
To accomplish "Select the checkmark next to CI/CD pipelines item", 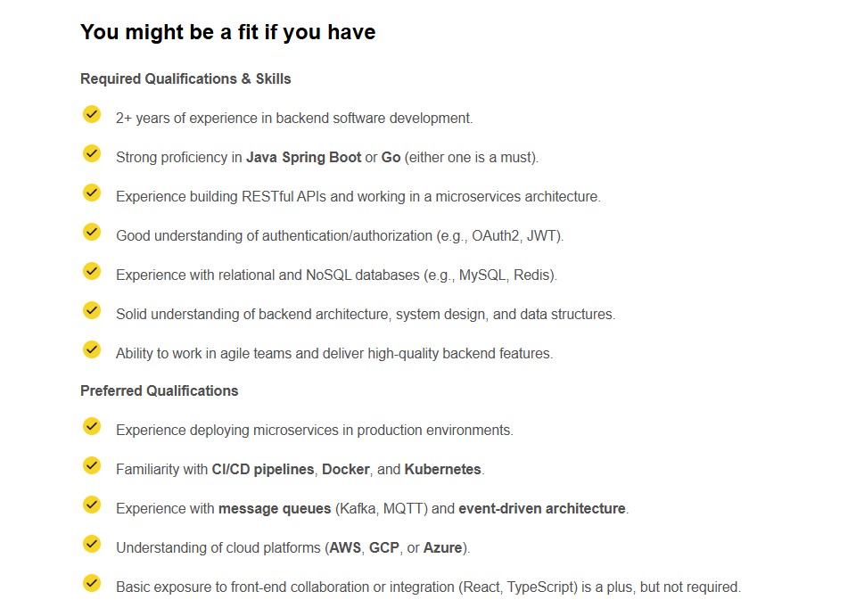I will click(x=92, y=466).
